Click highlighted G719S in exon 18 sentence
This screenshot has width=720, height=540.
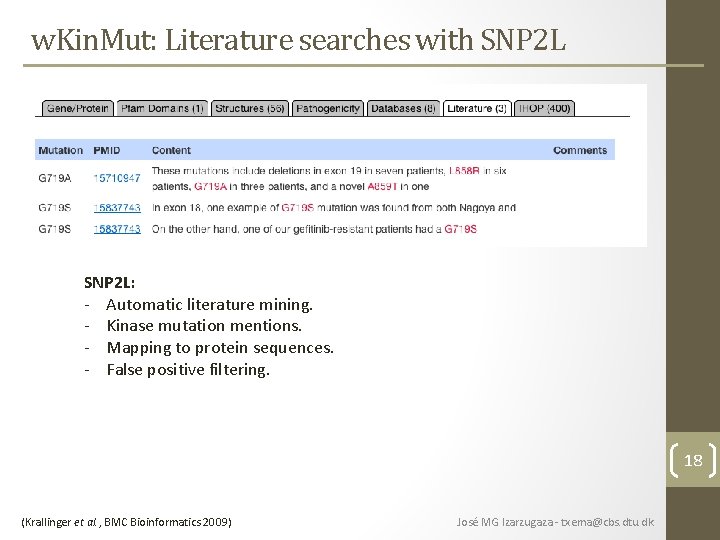pos(298,208)
